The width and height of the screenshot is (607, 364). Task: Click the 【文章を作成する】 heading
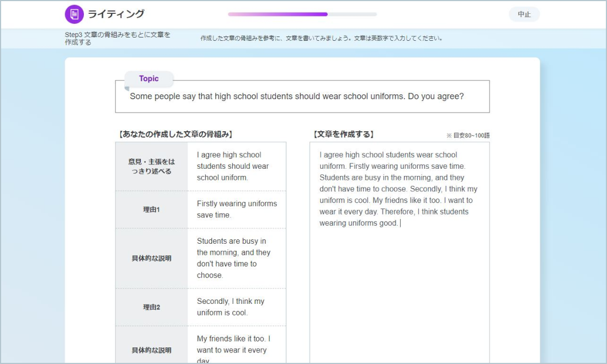343,134
